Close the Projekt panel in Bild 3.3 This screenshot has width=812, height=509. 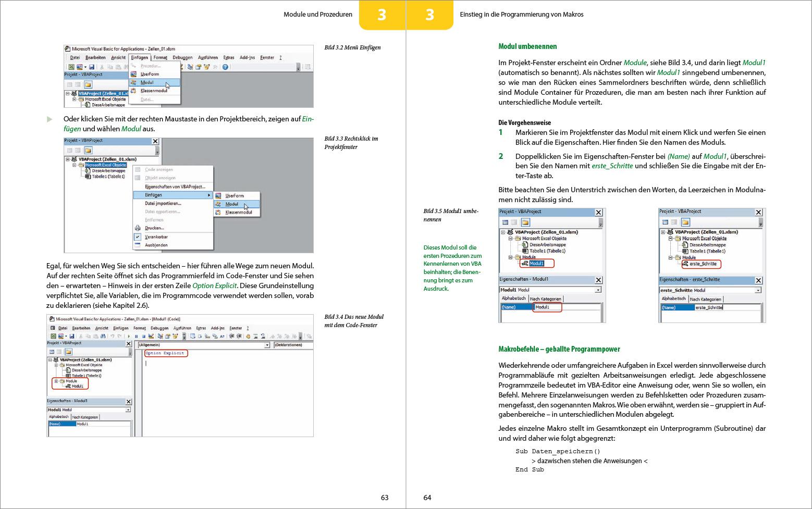coord(155,141)
